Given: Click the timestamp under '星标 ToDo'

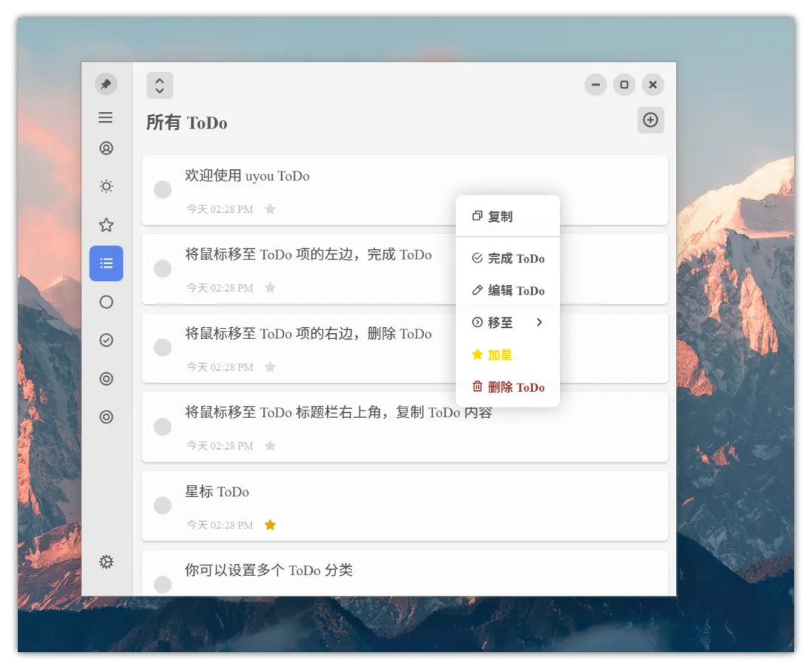Looking at the screenshot, I should pos(220,525).
